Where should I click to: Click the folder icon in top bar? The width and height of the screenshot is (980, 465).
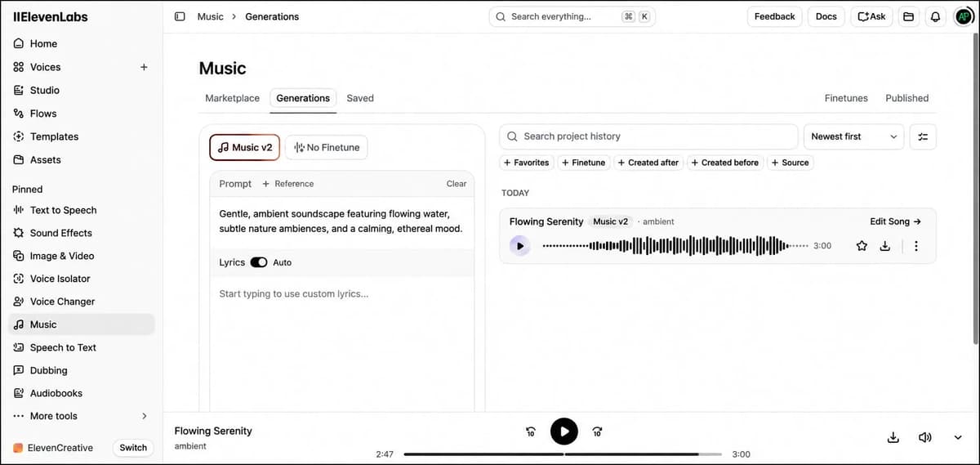(908, 16)
